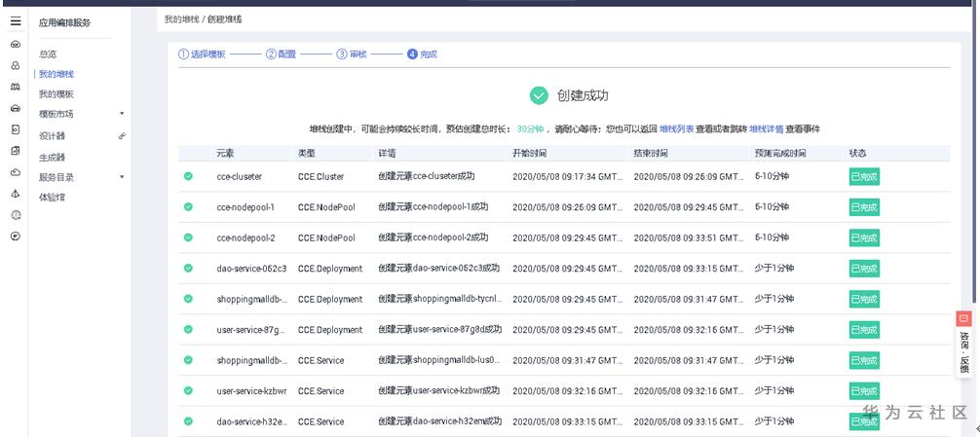Follow the 堆栈列表 link

(x=677, y=129)
